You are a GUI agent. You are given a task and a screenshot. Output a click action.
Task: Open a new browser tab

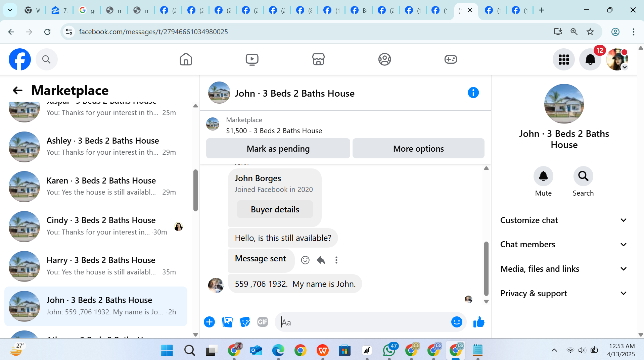point(541,10)
